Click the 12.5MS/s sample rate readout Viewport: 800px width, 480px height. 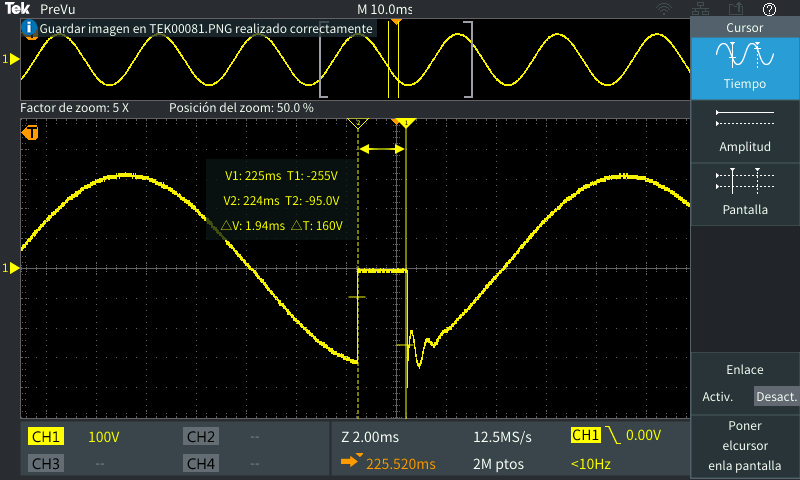[x=503, y=437]
